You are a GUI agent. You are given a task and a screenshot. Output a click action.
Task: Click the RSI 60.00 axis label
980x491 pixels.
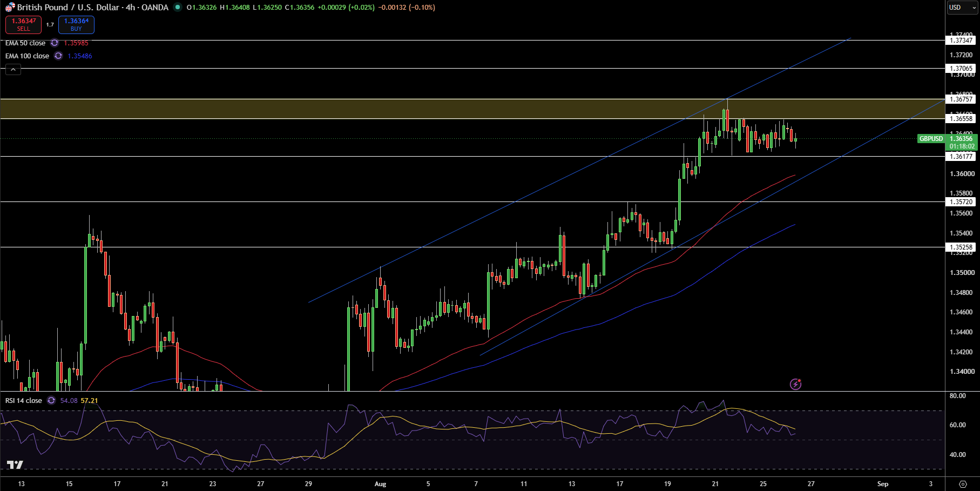(958, 425)
